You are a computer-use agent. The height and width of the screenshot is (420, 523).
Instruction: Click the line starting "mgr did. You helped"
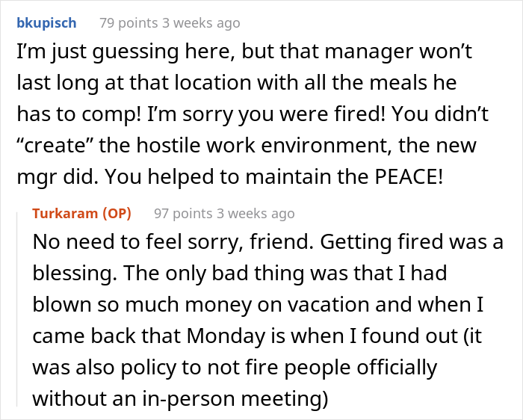coord(230,176)
